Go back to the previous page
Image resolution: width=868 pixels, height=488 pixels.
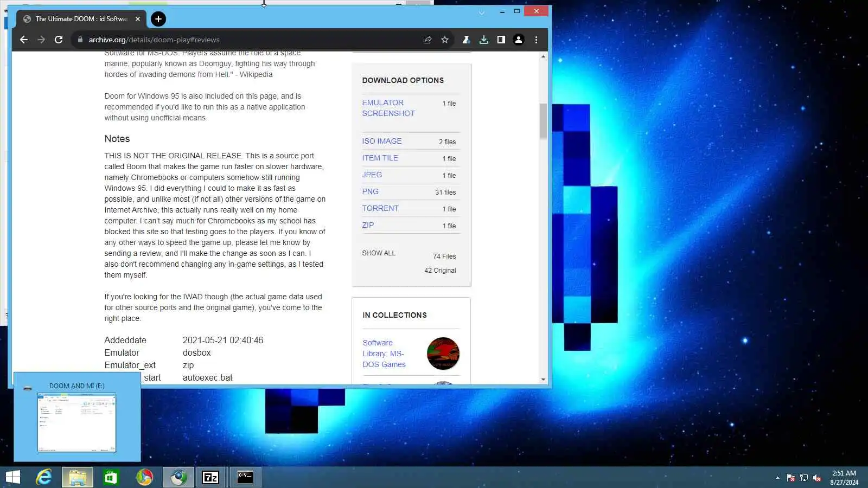(23, 40)
